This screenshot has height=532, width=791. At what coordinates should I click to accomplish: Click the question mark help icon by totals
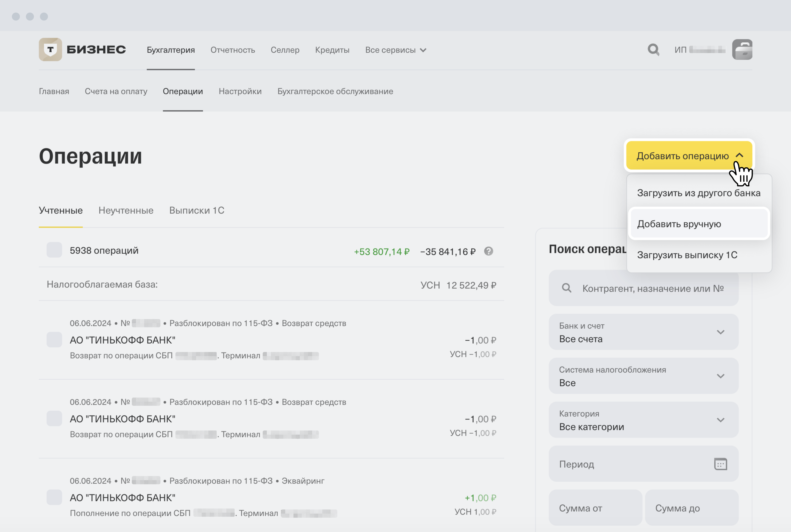coord(488,251)
